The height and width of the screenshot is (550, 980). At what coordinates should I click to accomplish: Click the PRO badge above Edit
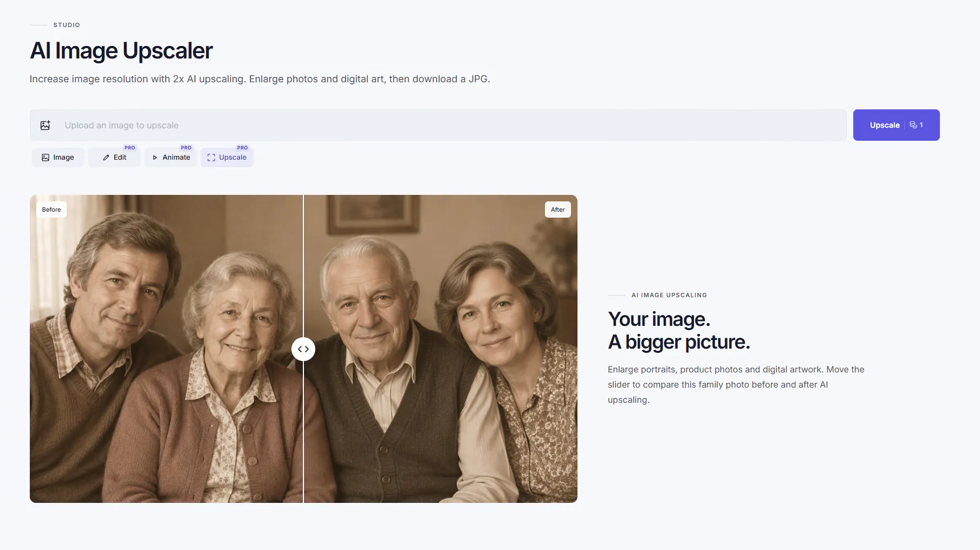[x=129, y=148]
